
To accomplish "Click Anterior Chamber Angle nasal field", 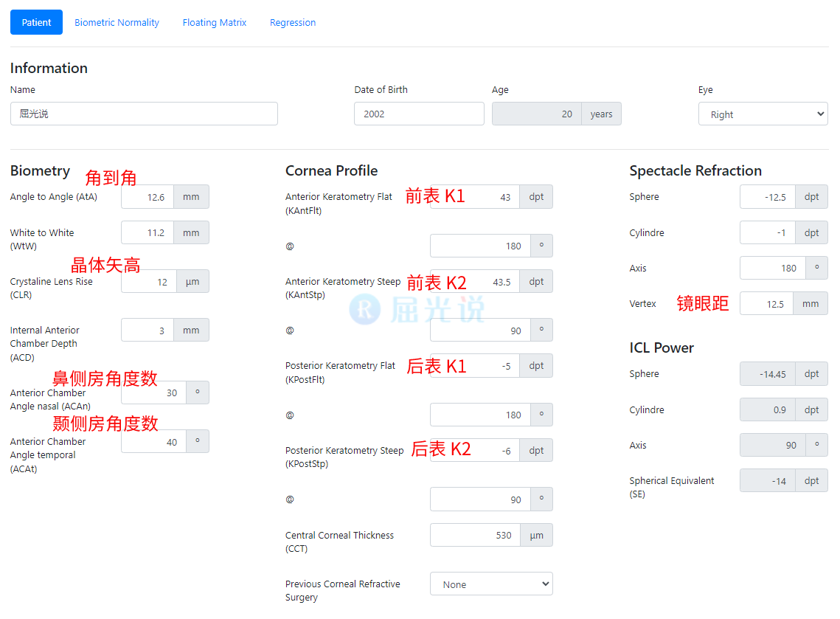I will point(153,393).
